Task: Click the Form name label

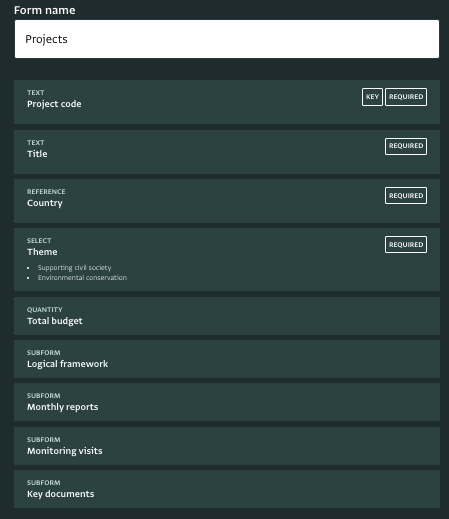Action: (x=45, y=10)
